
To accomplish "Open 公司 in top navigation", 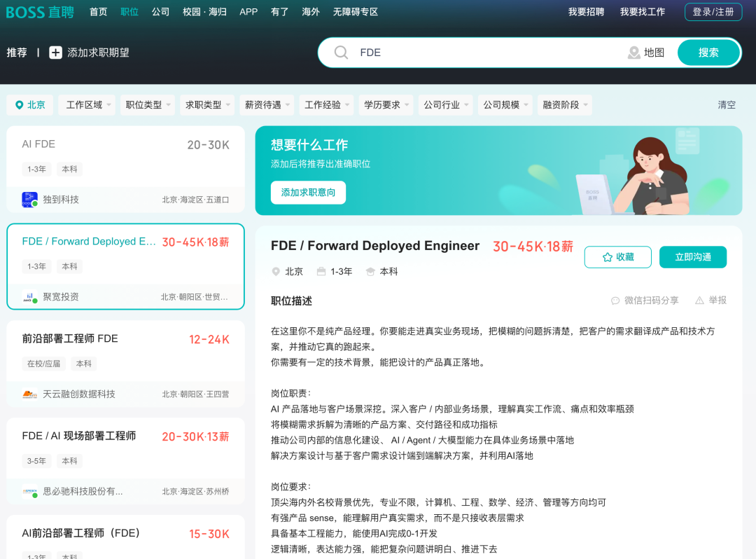I will tap(160, 12).
